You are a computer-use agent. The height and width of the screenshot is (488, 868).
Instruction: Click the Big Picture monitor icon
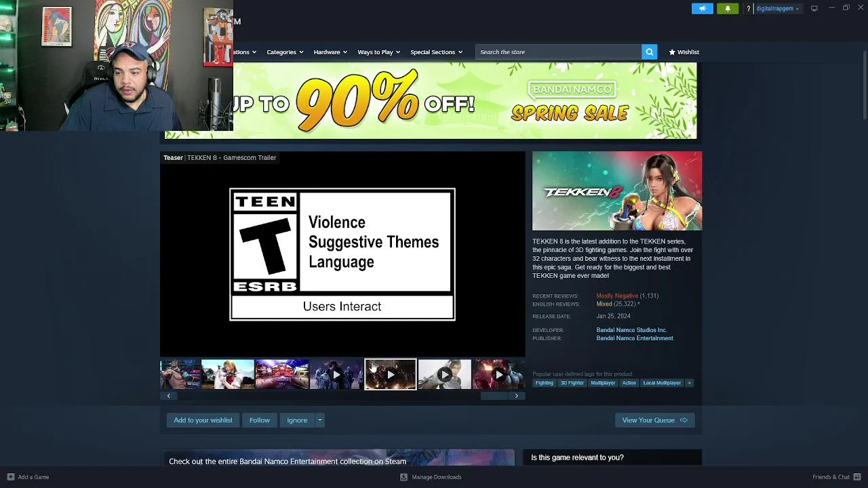[x=814, y=8]
